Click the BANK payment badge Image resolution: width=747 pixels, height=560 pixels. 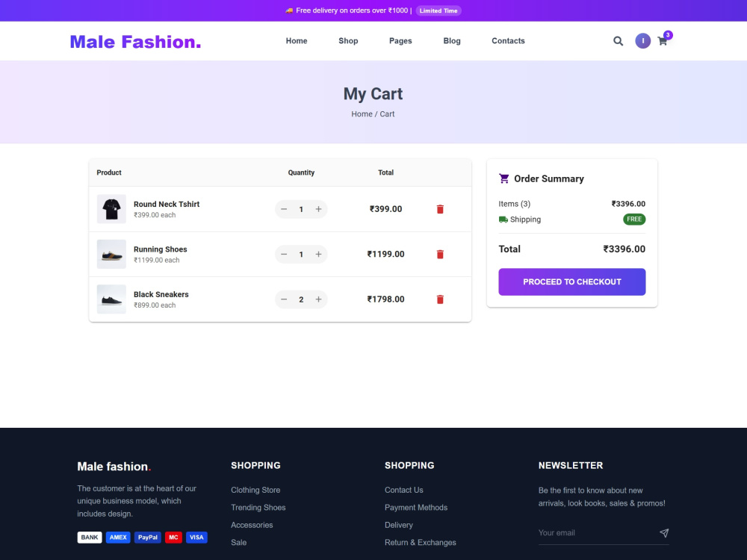90,538
